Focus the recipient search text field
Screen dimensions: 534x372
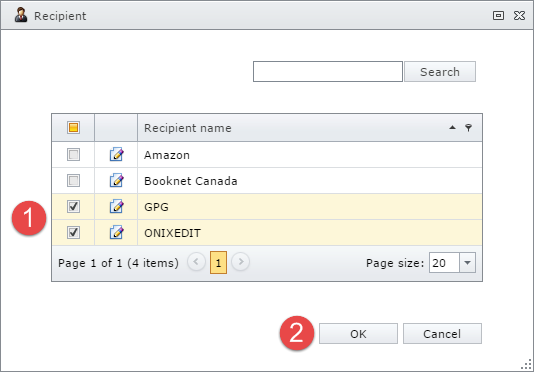click(328, 72)
